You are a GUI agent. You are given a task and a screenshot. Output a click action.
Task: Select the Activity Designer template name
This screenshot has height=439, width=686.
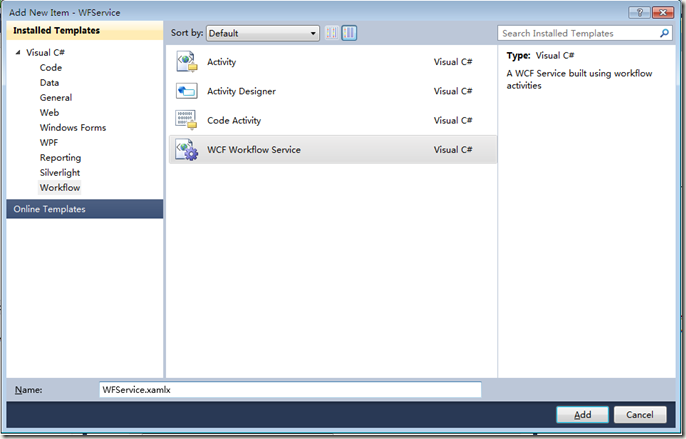pos(242,91)
